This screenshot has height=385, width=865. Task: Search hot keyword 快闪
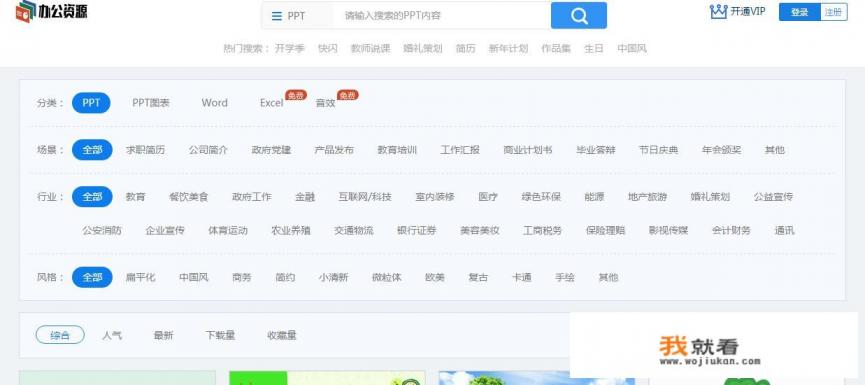pyautogui.click(x=328, y=49)
